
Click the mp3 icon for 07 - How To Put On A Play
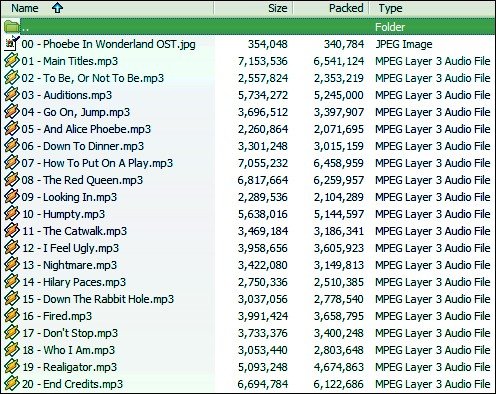click(11, 163)
